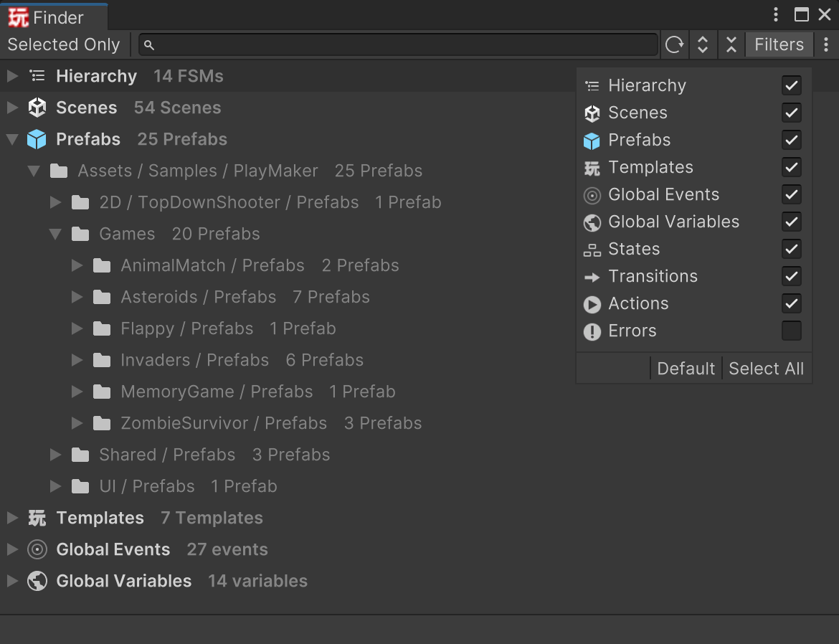The image size is (839, 644).
Task: Collapse Assets / Samples / PlayMaker folder
Action: [x=34, y=171]
